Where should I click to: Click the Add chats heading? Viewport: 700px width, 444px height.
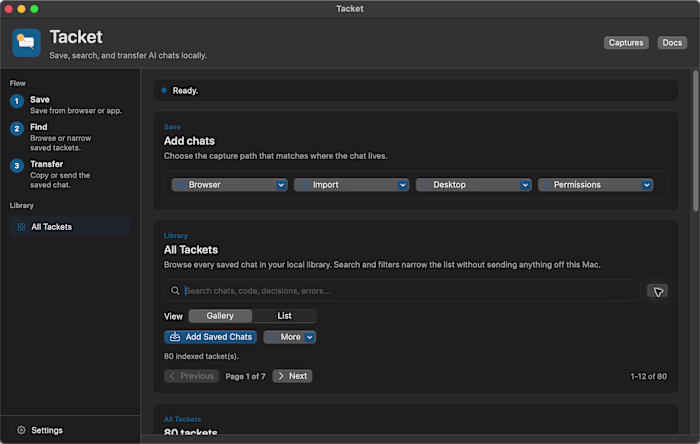click(189, 141)
